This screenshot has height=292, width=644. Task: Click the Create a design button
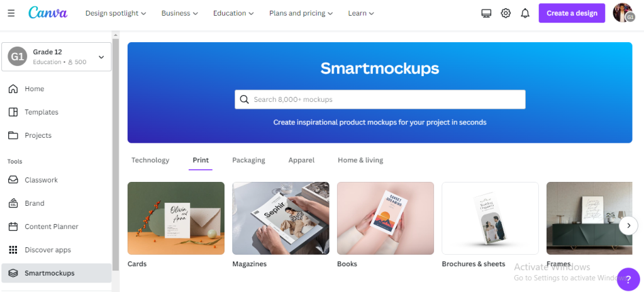[x=572, y=13]
